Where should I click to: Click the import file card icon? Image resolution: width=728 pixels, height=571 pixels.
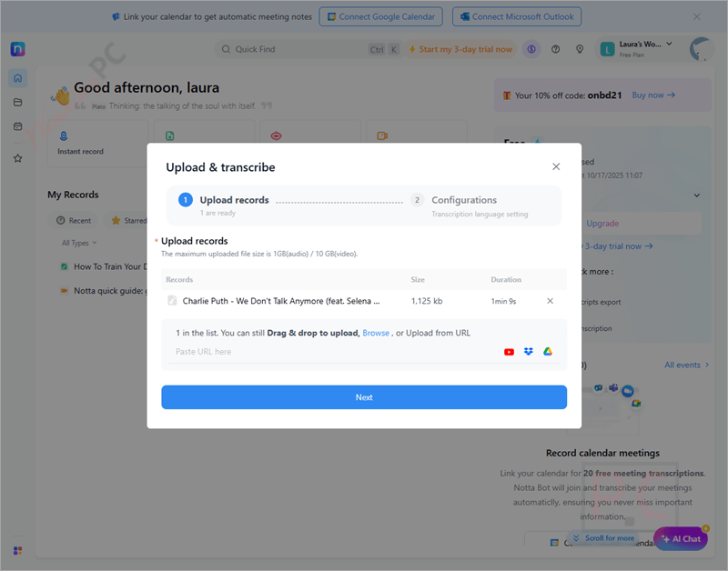point(170,135)
